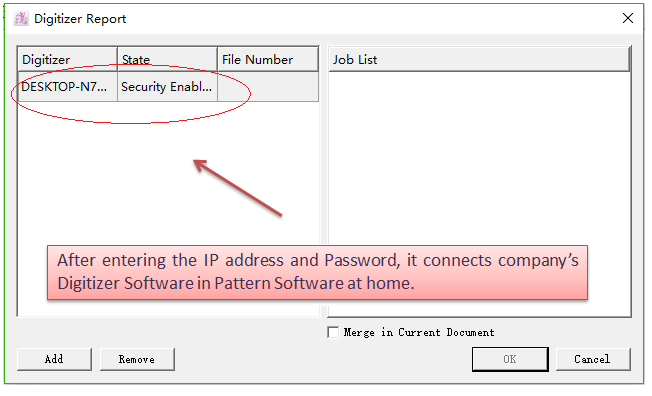Enable the Merge in Current Document checkbox
This screenshot has height=396, width=652.
[x=333, y=332]
